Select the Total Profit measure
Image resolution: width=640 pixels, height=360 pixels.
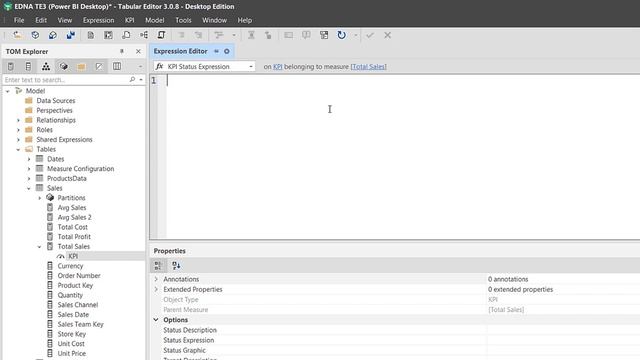[74, 237]
